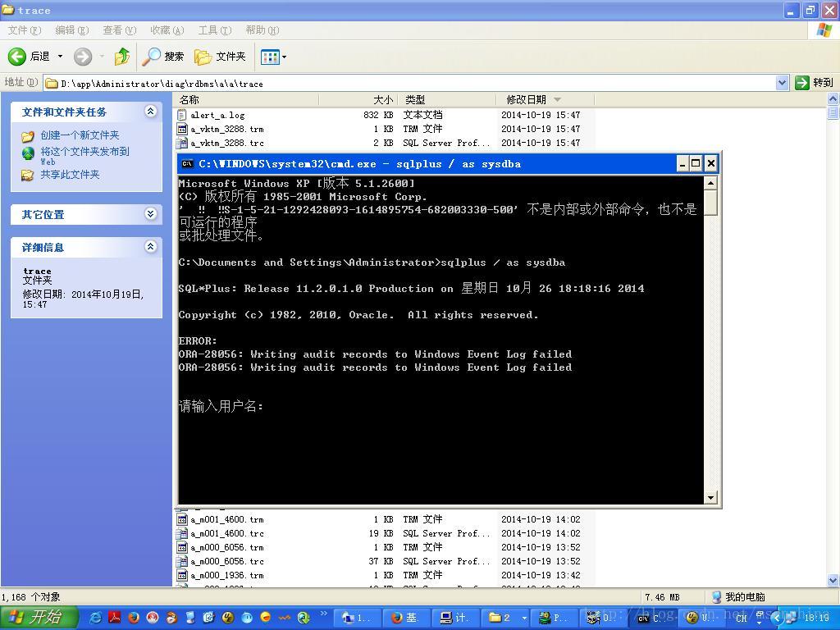Maximize the cmd.exe window
Image resolution: width=840 pixels, height=630 pixels.
[696, 163]
